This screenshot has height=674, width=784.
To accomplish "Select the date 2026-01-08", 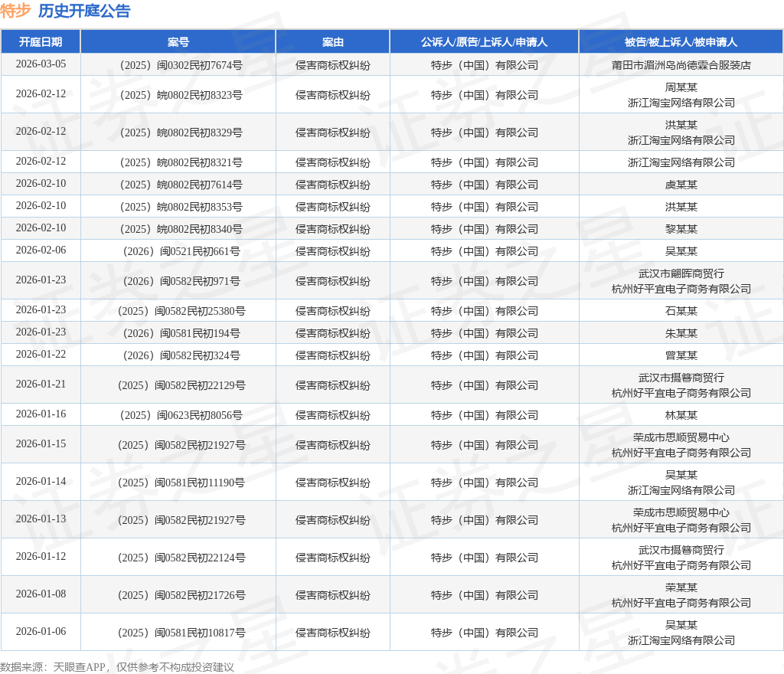I will pos(41,594).
